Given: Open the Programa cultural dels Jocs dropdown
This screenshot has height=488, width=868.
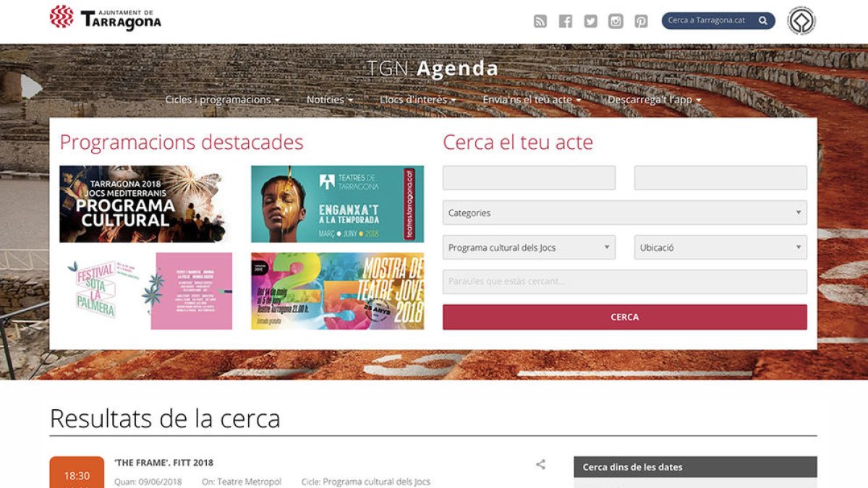Looking at the screenshot, I should [x=527, y=247].
